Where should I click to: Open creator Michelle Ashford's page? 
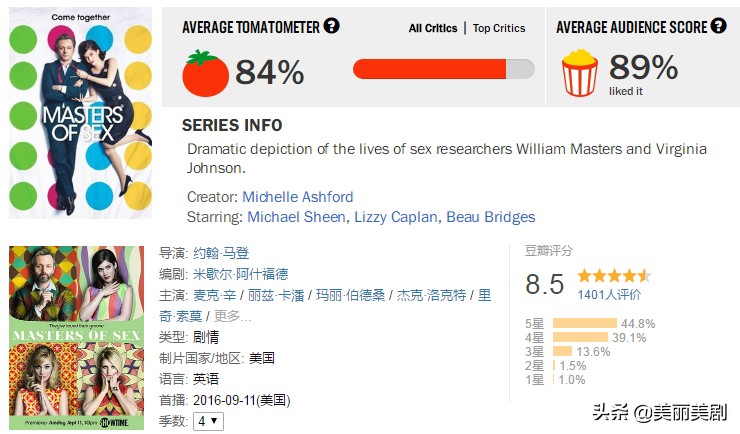[298, 197]
